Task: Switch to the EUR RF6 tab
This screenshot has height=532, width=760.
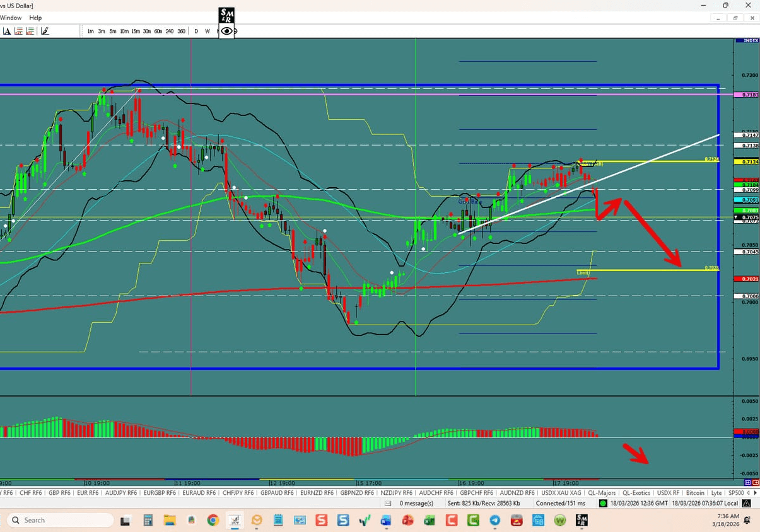Action: point(88,492)
